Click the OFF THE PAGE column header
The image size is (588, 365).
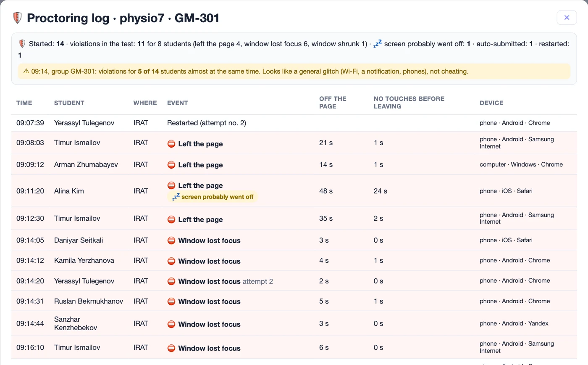(333, 103)
